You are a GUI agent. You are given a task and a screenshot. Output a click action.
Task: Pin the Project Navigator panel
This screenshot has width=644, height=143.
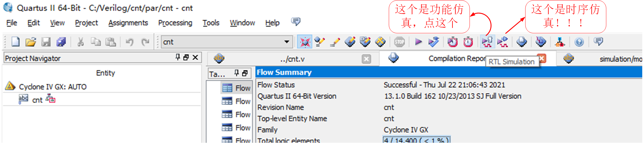(178, 57)
